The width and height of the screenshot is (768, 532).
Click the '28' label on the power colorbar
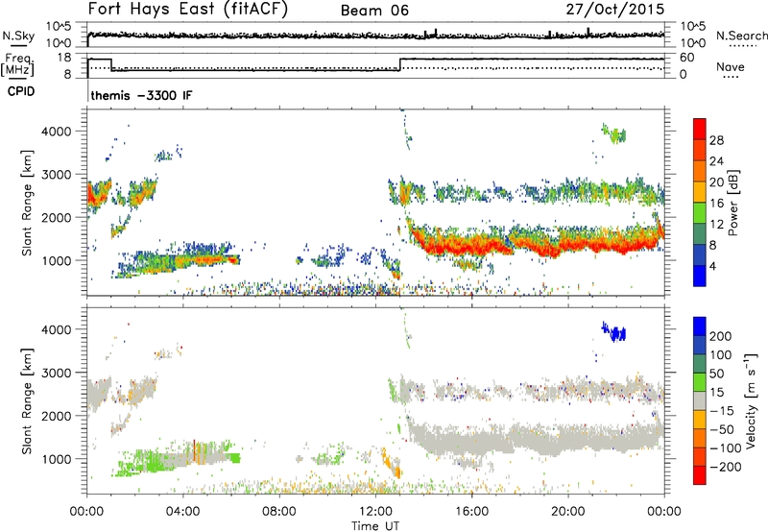coord(716,140)
